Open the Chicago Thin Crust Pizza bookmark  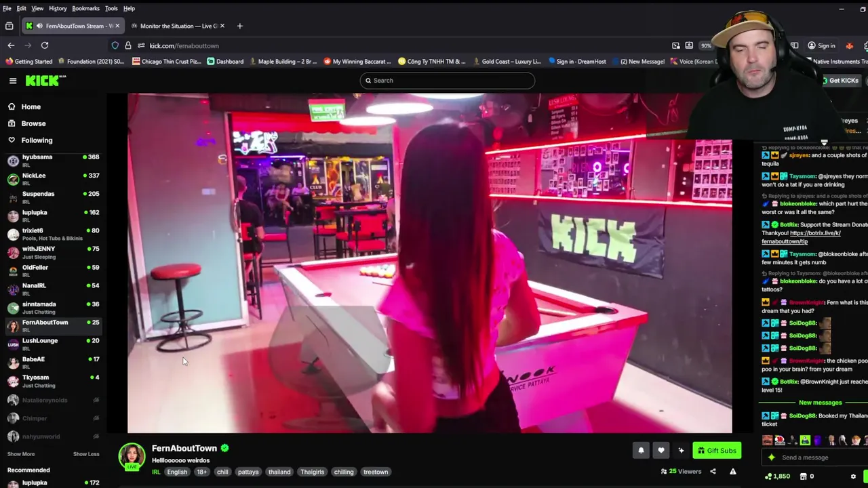tap(166, 62)
